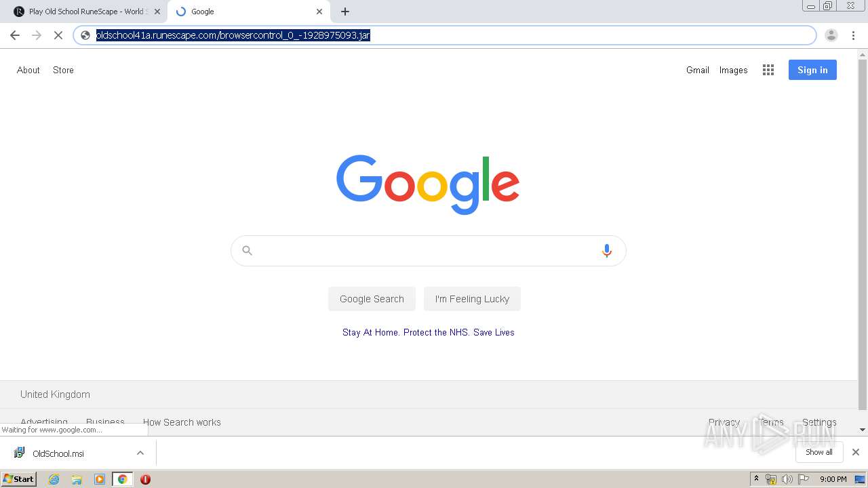
Task: Click Show all downloads button
Action: click(x=819, y=452)
